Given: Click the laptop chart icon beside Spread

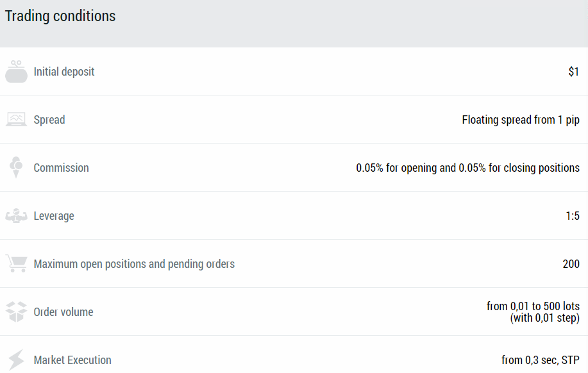Looking at the screenshot, I should click(x=16, y=119).
